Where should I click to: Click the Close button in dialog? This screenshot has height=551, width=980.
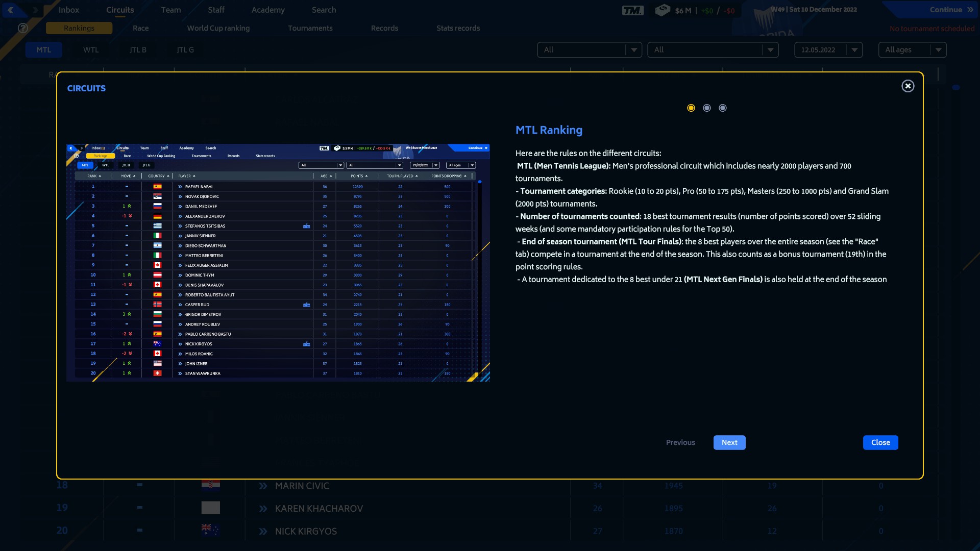coord(880,442)
